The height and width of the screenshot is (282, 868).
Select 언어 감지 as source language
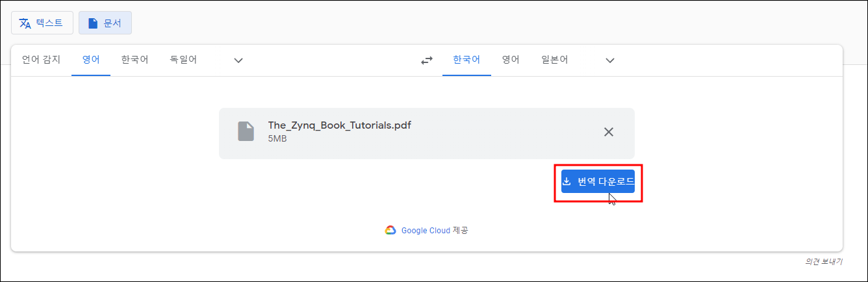tap(41, 60)
